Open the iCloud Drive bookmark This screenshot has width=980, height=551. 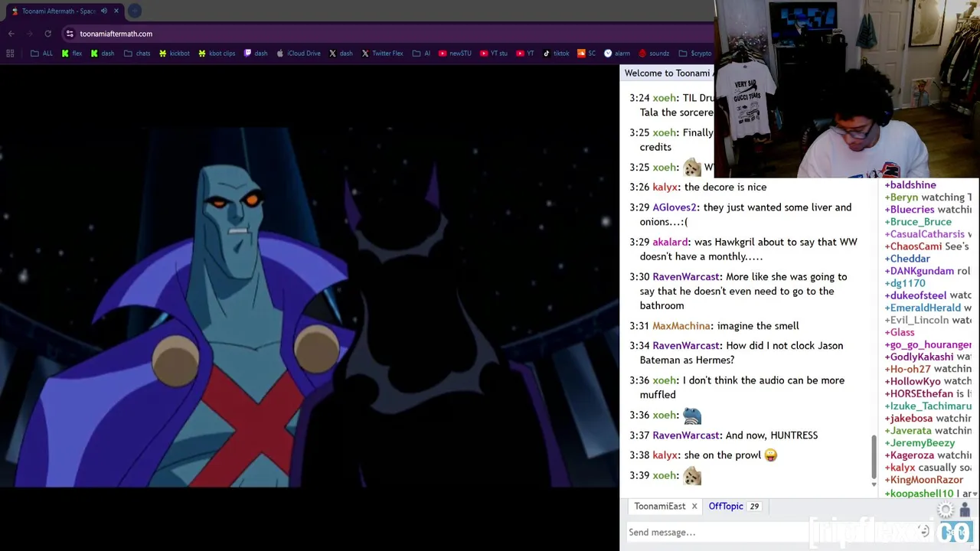coord(299,54)
